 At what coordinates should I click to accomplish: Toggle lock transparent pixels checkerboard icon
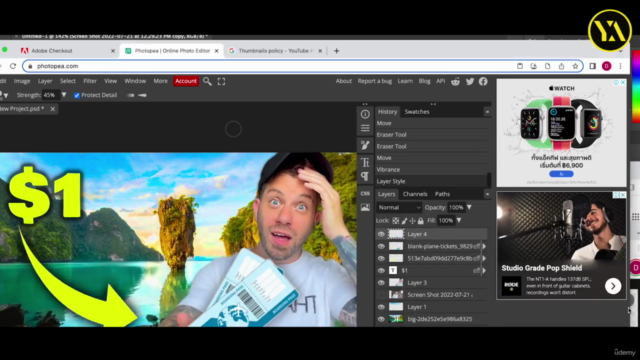pyautogui.click(x=396, y=221)
